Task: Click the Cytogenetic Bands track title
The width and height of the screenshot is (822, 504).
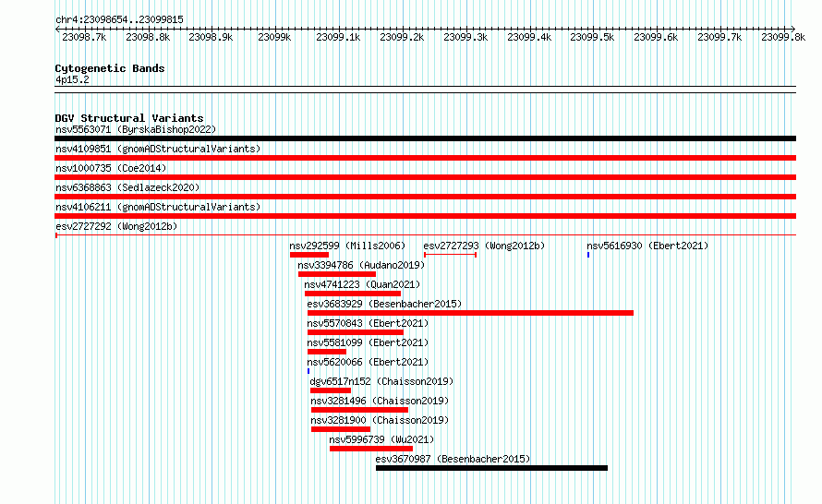Action: [x=110, y=68]
